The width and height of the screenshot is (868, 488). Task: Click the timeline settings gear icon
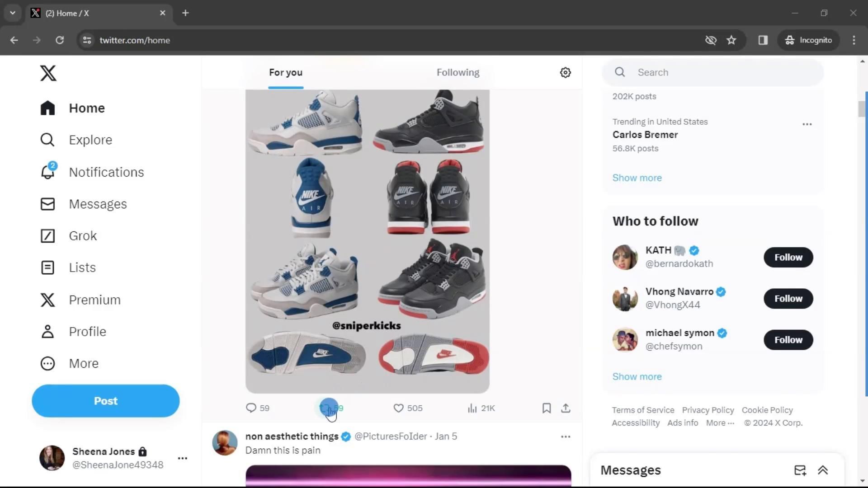point(565,72)
